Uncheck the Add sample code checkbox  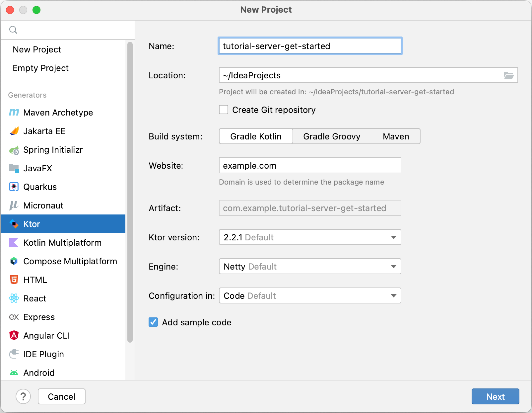(153, 322)
